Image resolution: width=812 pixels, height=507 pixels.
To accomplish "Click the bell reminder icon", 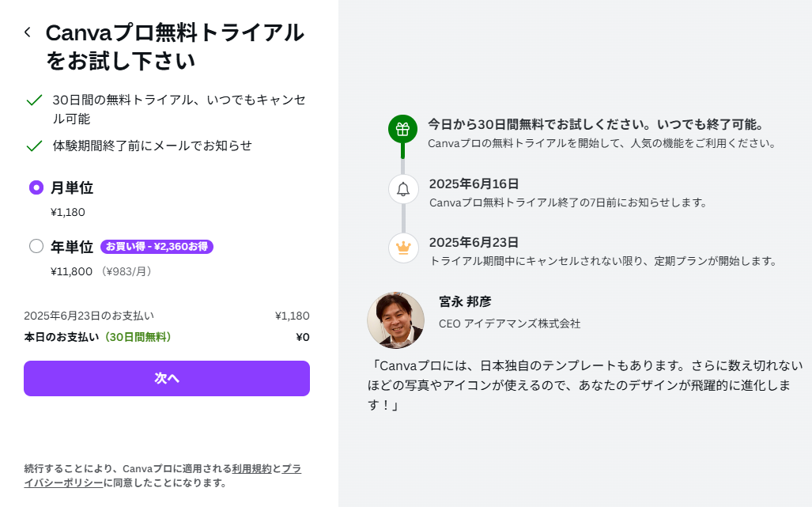I will 403,189.
